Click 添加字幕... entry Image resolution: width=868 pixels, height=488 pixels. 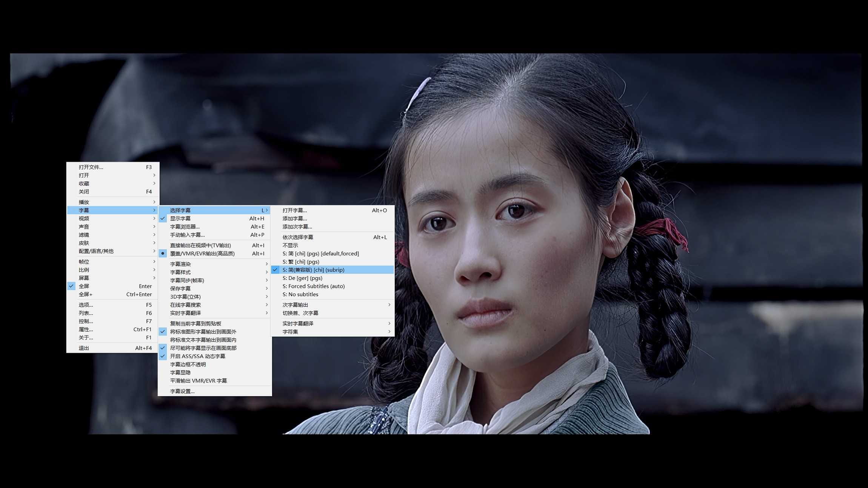(332, 218)
